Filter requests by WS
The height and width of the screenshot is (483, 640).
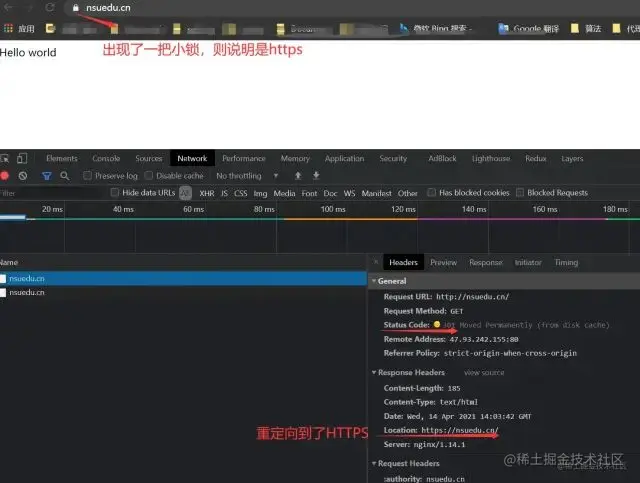349,193
